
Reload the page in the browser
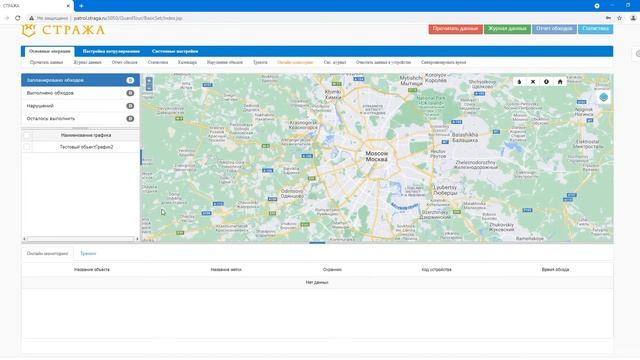[x=18, y=18]
